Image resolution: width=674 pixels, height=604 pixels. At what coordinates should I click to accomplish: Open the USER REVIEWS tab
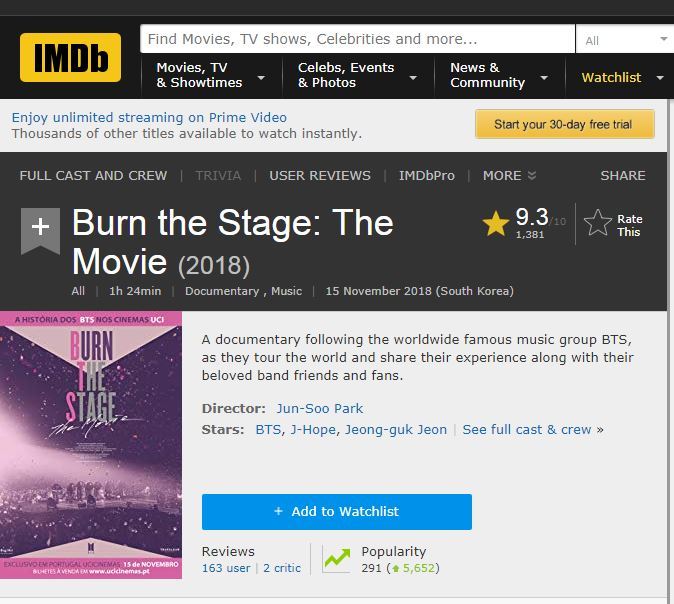coord(320,176)
